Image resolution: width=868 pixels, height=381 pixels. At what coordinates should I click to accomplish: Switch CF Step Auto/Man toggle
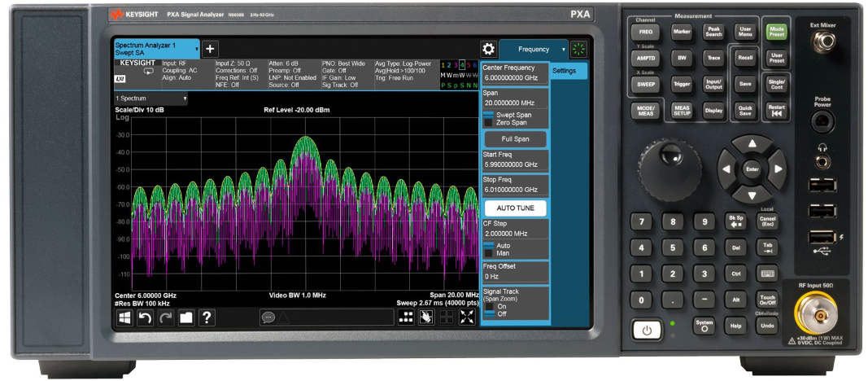(x=489, y=248)
